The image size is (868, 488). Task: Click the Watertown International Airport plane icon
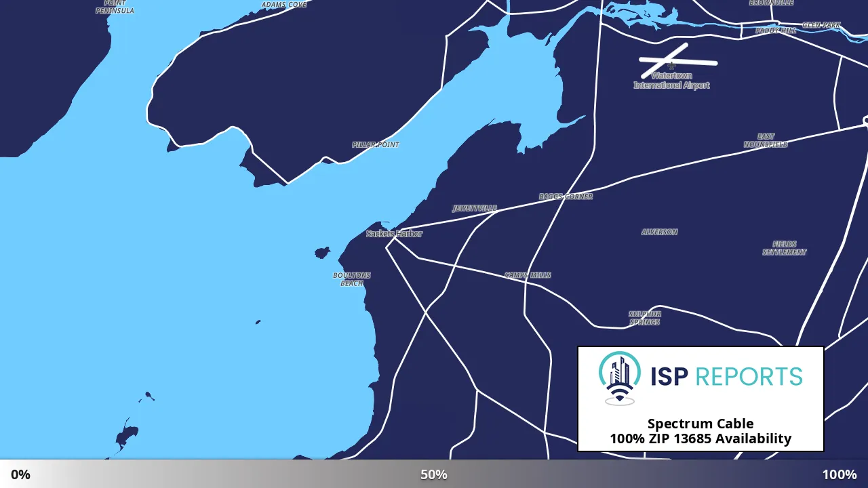coord(671,66)
